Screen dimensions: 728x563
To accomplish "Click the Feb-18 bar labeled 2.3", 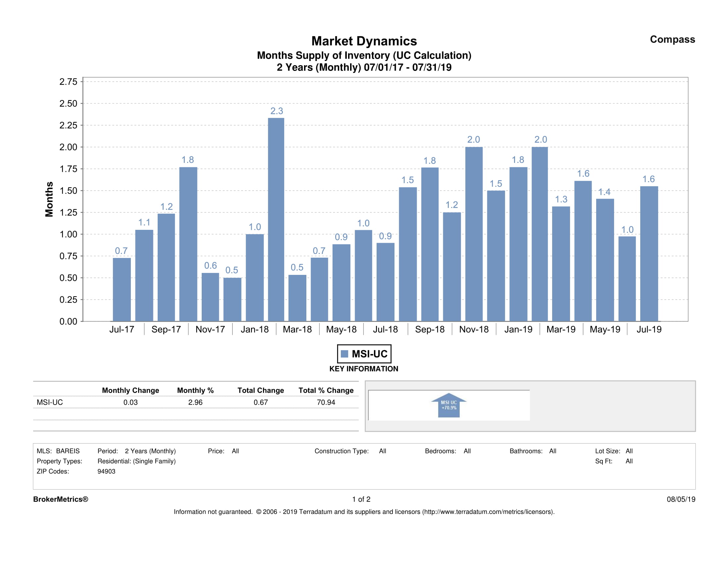I will [276, 220].
